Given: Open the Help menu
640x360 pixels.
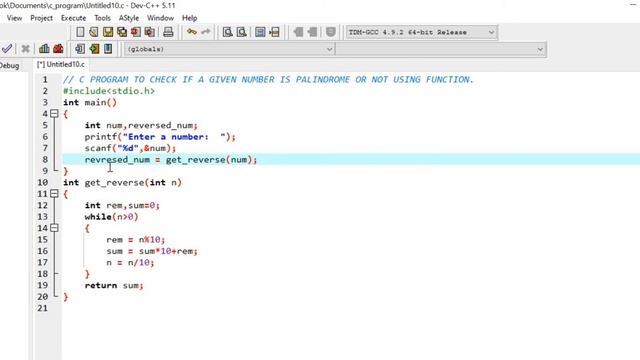Looking at the screenshot, I should tap(189, 18).
